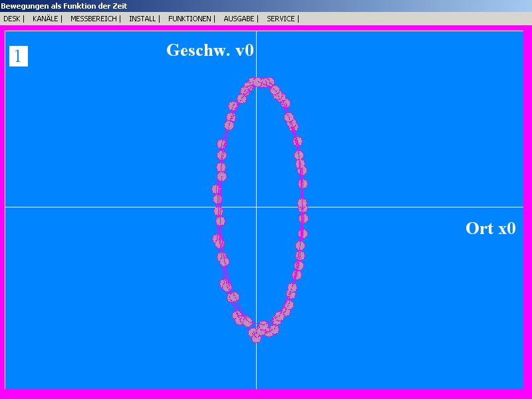532x399 pixels.
Task: Expand the FUNKTIONEN menu
Action: tap(190, 19)
